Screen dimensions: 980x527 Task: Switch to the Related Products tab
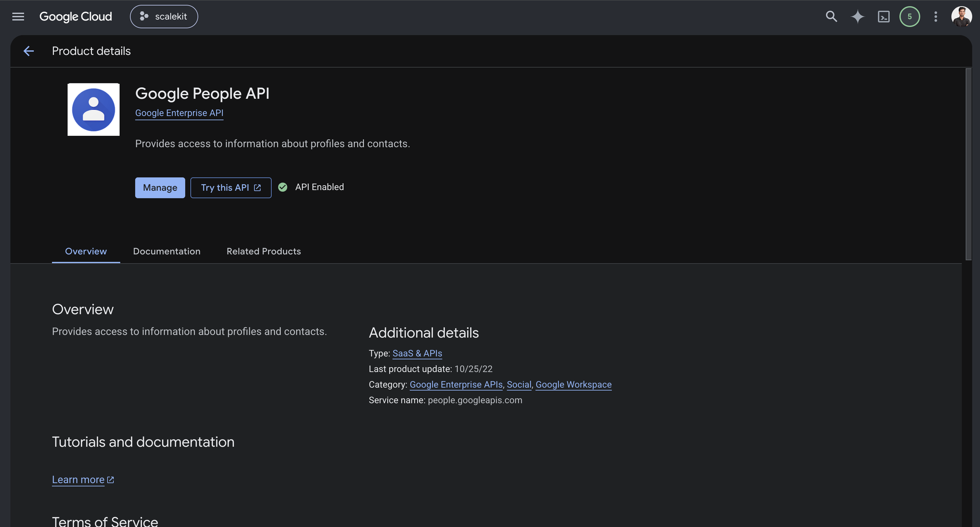tap(264, 251)
